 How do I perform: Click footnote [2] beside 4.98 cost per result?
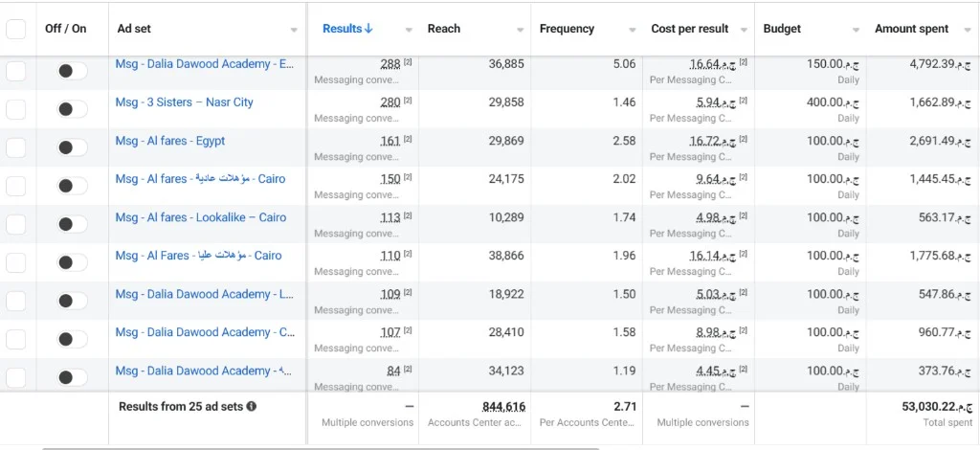pyautogui.click(x=743, y=215)
